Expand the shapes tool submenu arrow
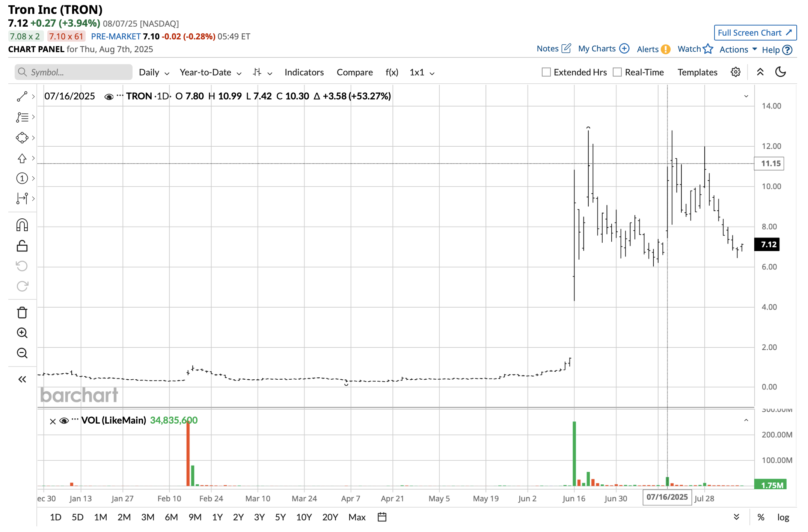The image size is (808, 532). [x=33, y=138]
